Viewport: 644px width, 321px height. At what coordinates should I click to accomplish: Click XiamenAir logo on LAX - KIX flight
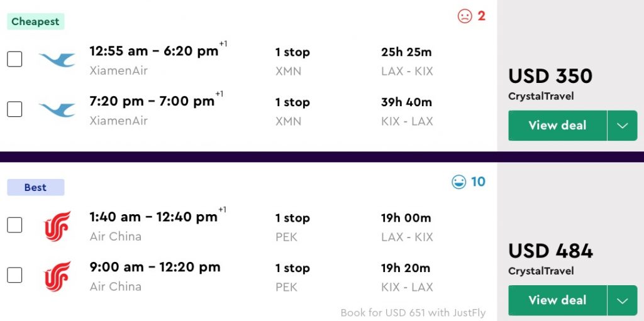(x=57, y=60)
